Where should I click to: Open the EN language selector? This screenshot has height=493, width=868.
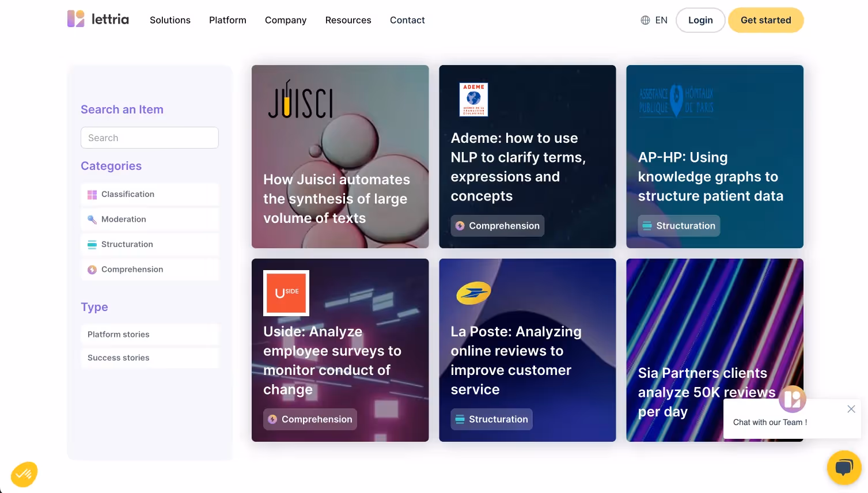654,20
